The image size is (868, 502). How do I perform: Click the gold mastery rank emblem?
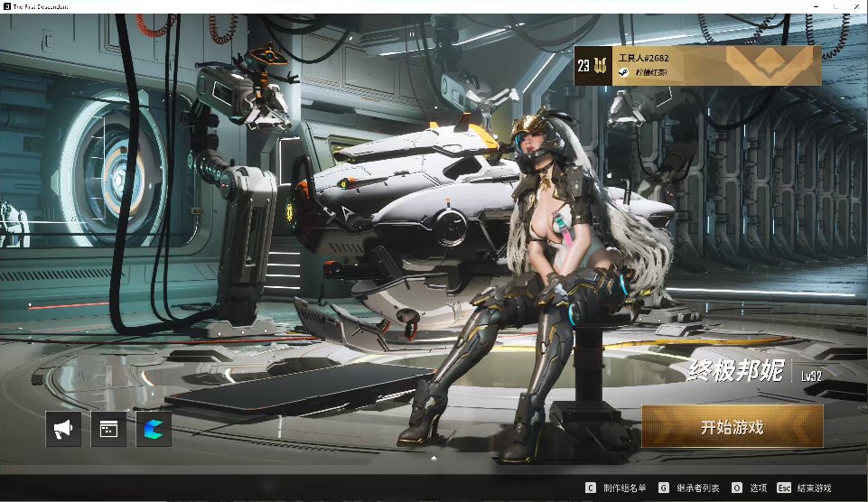[600, 66]
